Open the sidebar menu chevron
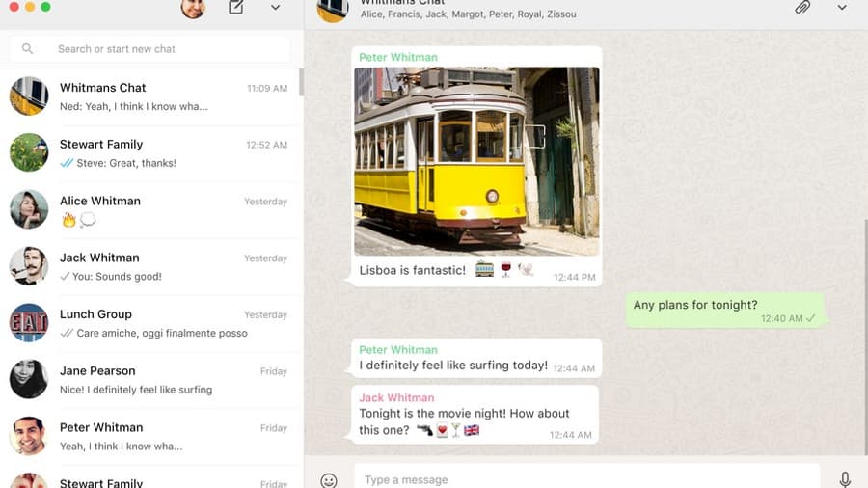Image resolution: width=868 pixels, height=488 pixels. 275,8
